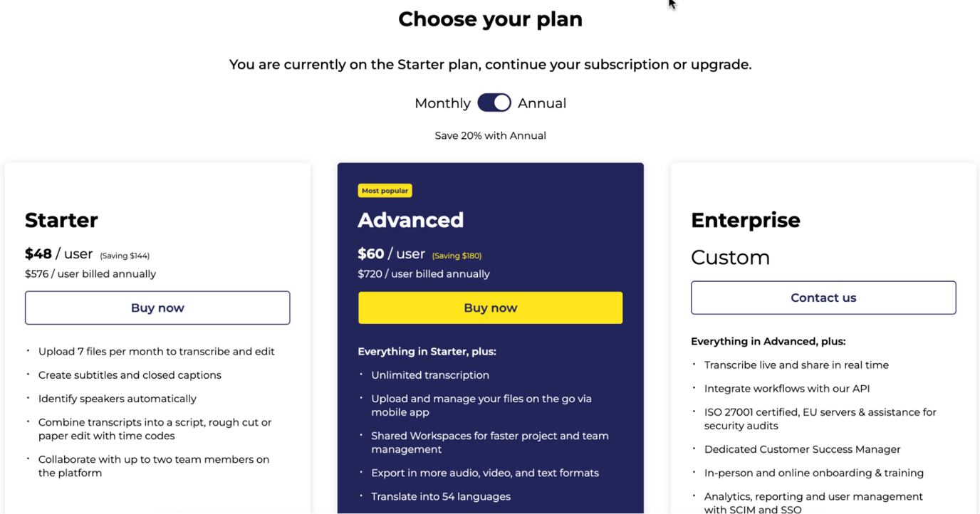Click the Most popular badge
The image size is (980, 514).
[x=385, y=190]
